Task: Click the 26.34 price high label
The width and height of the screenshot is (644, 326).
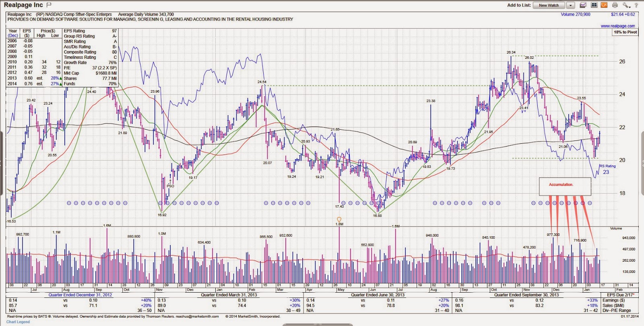Action: coord(511,52)
